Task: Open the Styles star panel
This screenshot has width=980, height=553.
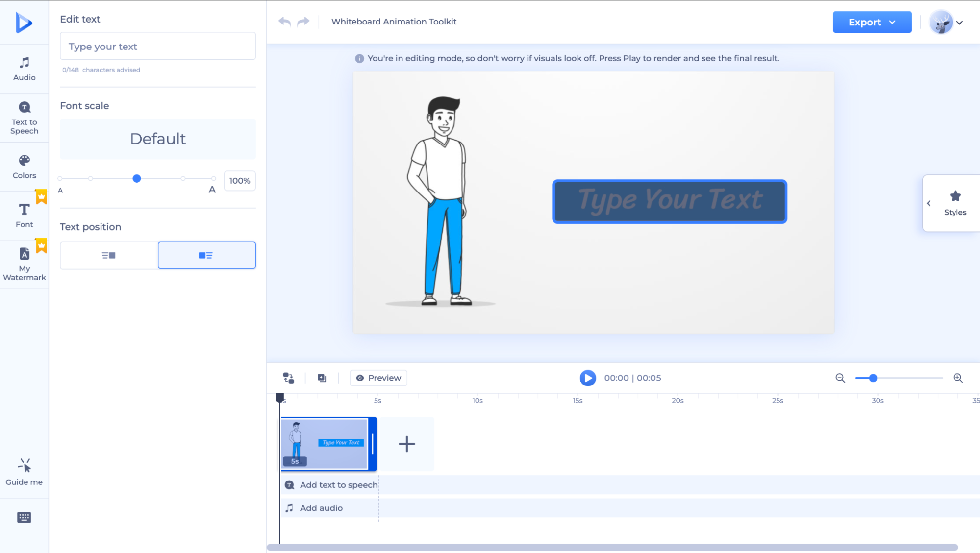Action: (955, 203)
